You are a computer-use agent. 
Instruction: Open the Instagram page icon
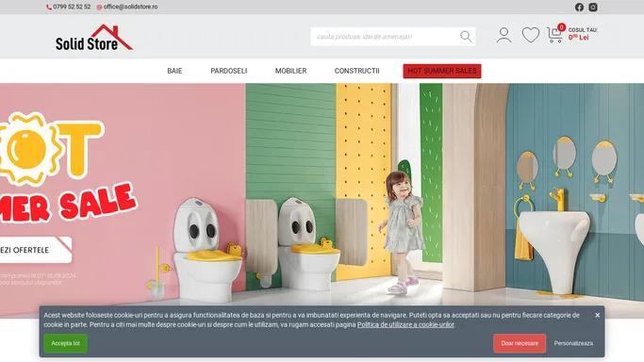point(593,7)
